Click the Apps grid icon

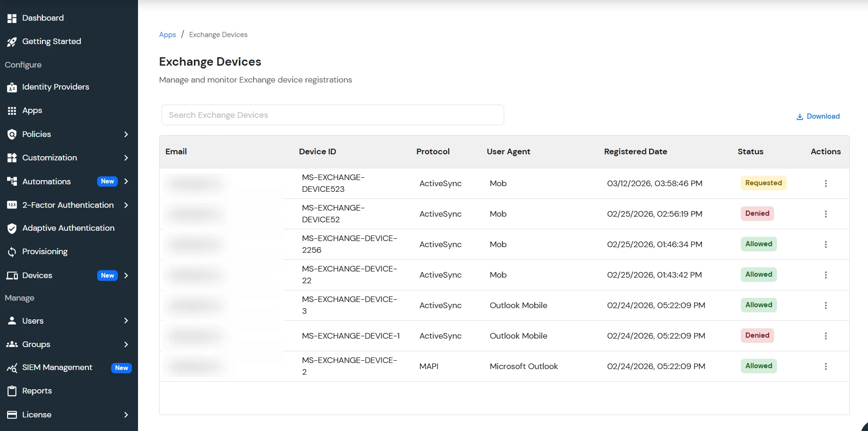pyautogui.click(x=12, y=110)
